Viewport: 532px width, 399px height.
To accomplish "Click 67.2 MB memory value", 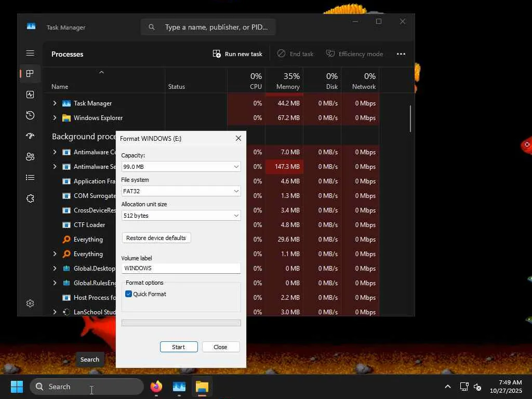I will (x=289, y=118).
